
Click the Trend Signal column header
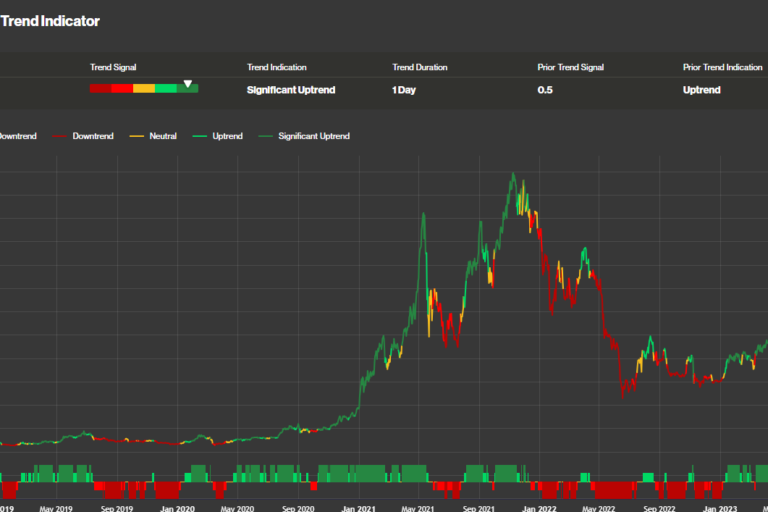[114, 67]
